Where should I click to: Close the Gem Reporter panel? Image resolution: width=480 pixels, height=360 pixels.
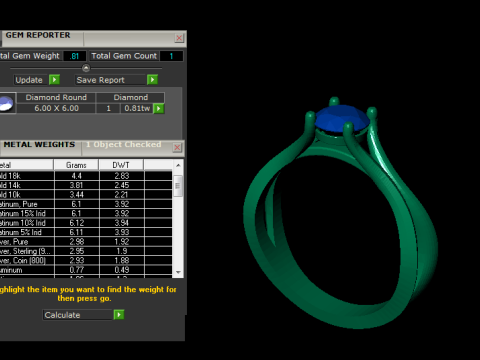point(179,38)
